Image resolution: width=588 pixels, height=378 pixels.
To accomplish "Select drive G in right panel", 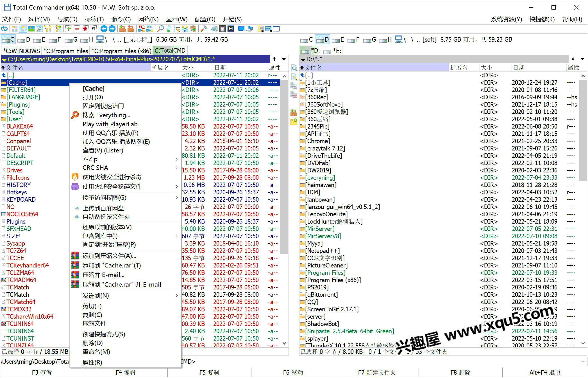I will (369, 40).
